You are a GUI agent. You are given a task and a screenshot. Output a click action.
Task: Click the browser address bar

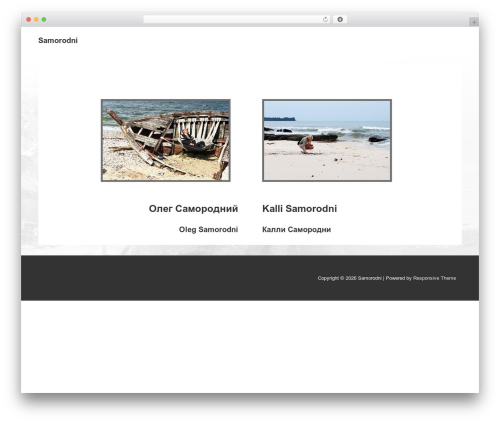click(236, 19)
